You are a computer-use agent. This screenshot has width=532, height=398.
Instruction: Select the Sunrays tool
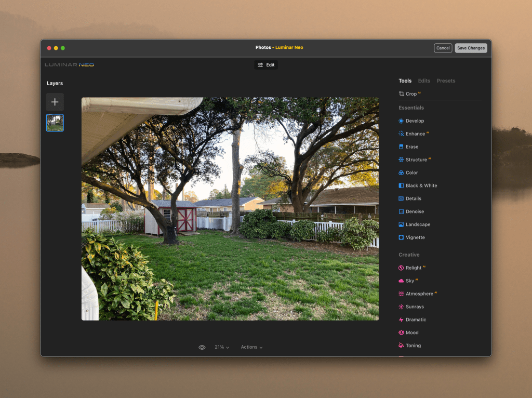[x=415, y=307]
